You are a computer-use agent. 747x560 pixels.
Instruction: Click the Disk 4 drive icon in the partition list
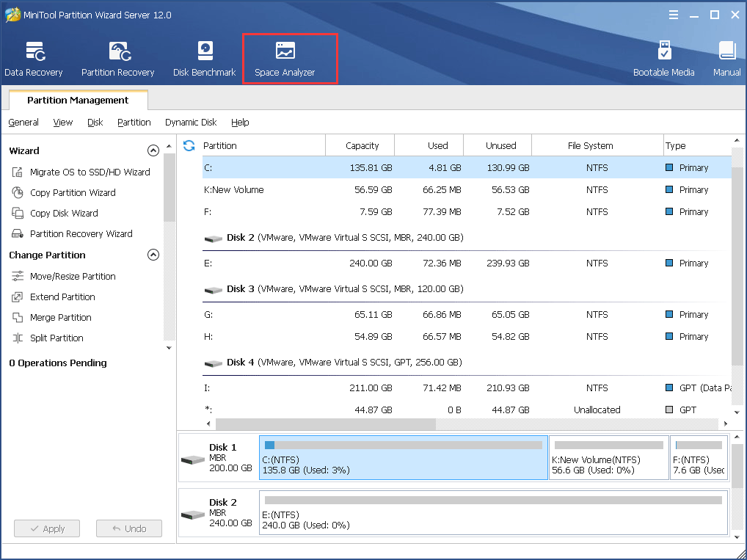pyautogui.click(x=214, y=363)
